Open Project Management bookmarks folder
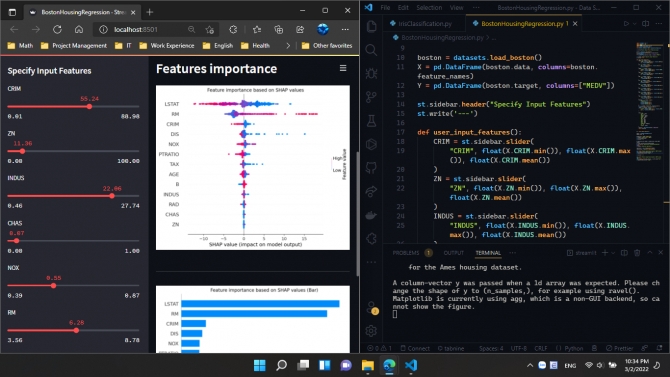The image size is (670, 377). pos(73,45)
